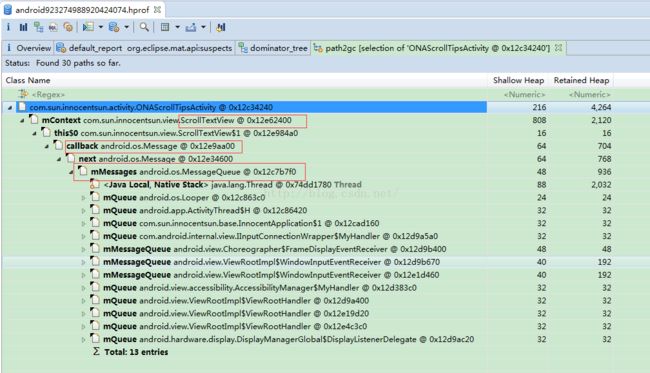Click 'Total: 13 entries' summary row
The height and width of the screenshot is (373, 650).
[136, 352]
